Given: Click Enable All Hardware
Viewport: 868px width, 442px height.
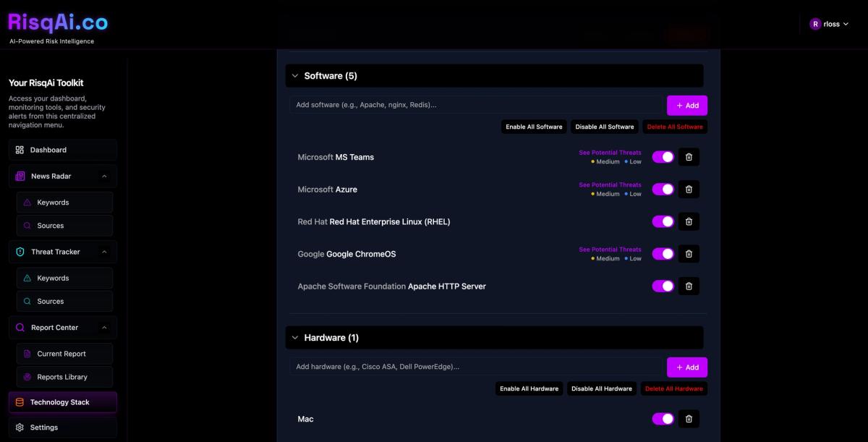Looking at the screenshot, I should (529, 388).
